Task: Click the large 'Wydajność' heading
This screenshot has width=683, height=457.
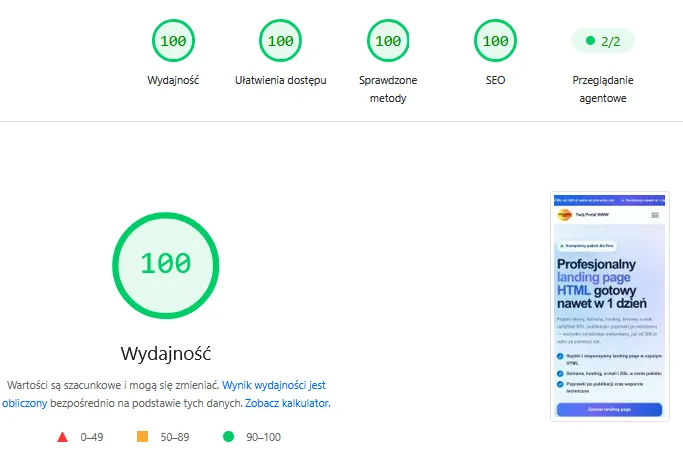Action: point(166,353)
